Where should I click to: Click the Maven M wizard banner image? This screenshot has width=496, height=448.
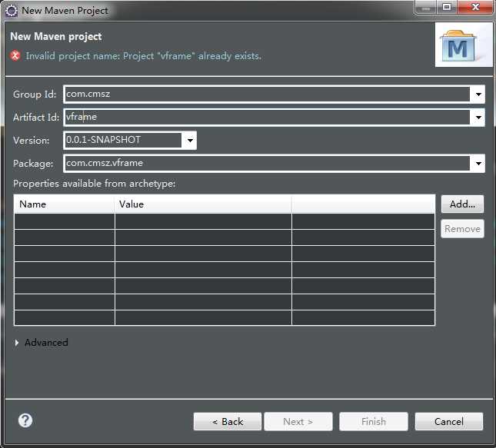463,45
